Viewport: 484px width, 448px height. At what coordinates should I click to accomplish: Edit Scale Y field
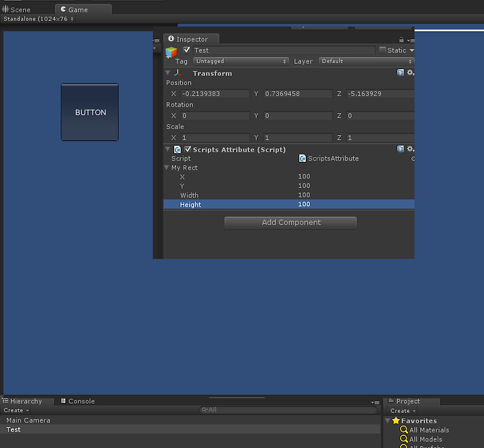298,138
